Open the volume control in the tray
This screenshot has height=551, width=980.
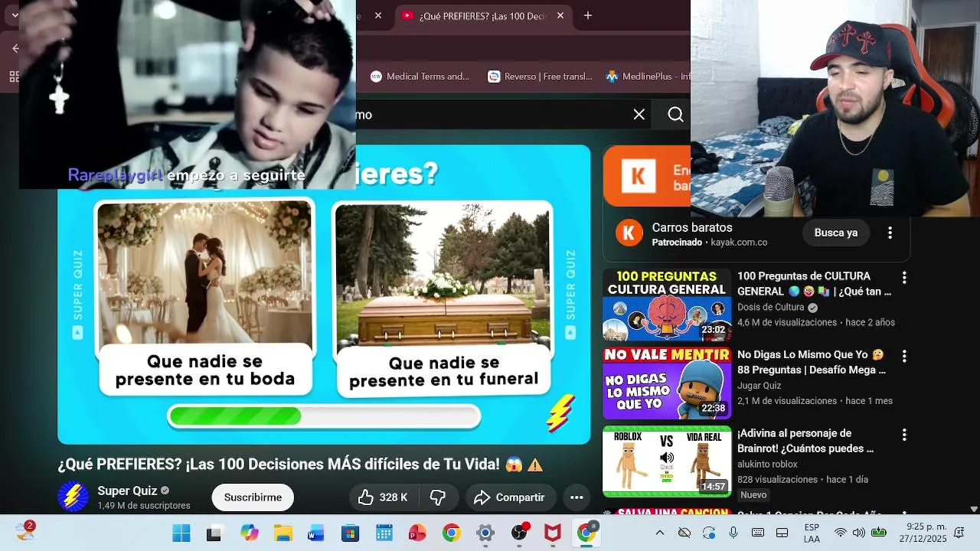click(x=859, y=533)
